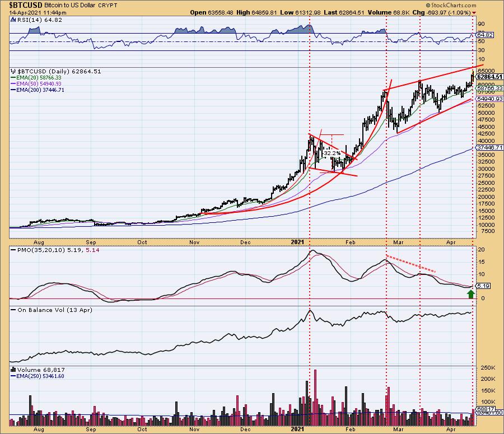Click the 'On Balance Vol (13 Apr)' label
The height and width of the screenshot is (434, 504).
tap(55, 310)
